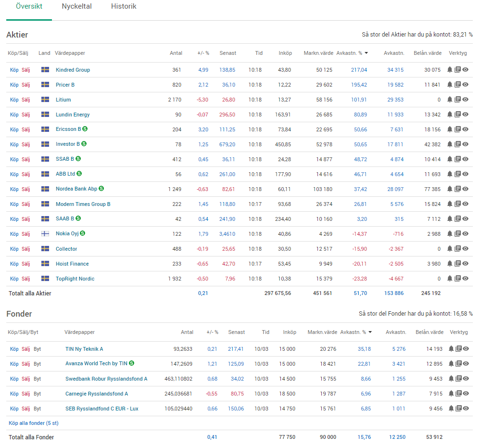Screen dimensions: 481x448
Task: Toggle the eye watch icon for Litium
Action: point(465,100)
